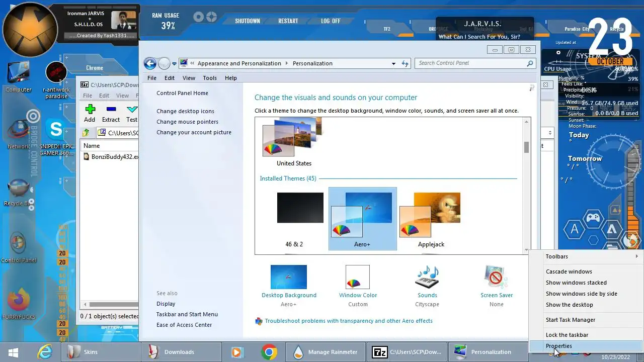Switch to the Downloads taskbar window
This screenshot has height=362, width=644.
tap(180, 352)
